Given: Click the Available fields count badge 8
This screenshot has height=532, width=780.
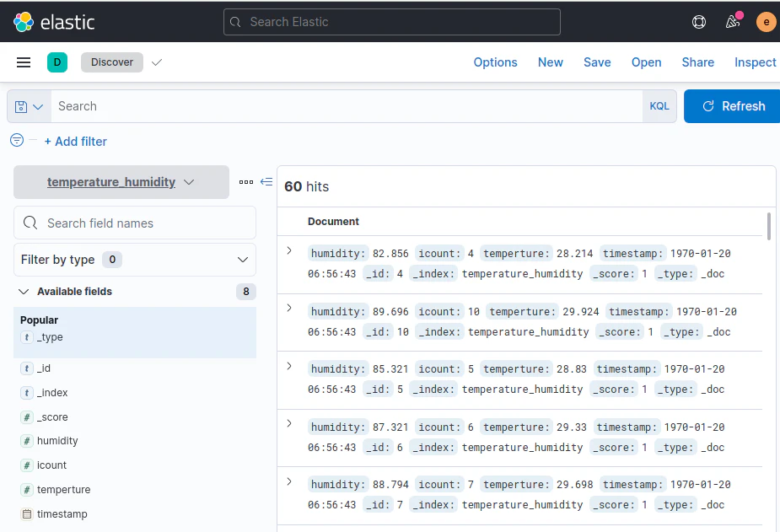Looking at the screenshot, I should click(x=245, y=292).
